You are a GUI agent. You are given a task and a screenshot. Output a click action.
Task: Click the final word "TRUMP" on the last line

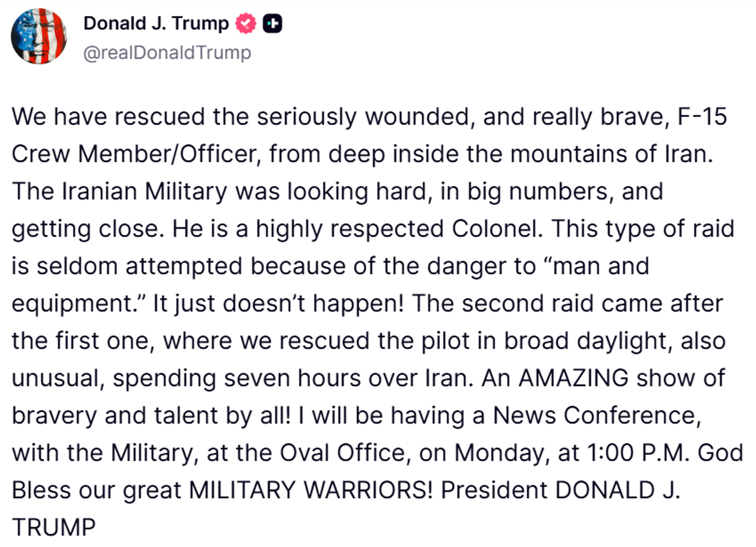pyautogui.click(x=54, y=527)
